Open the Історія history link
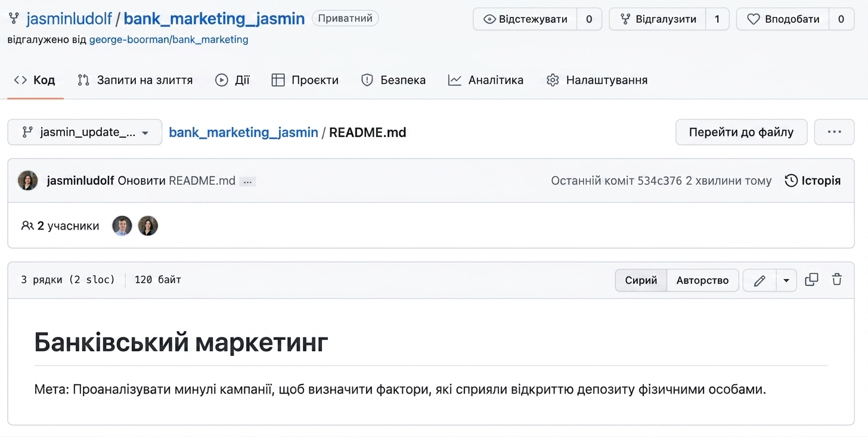The height and width of the screenshot is (437, 868). [813, 181]
